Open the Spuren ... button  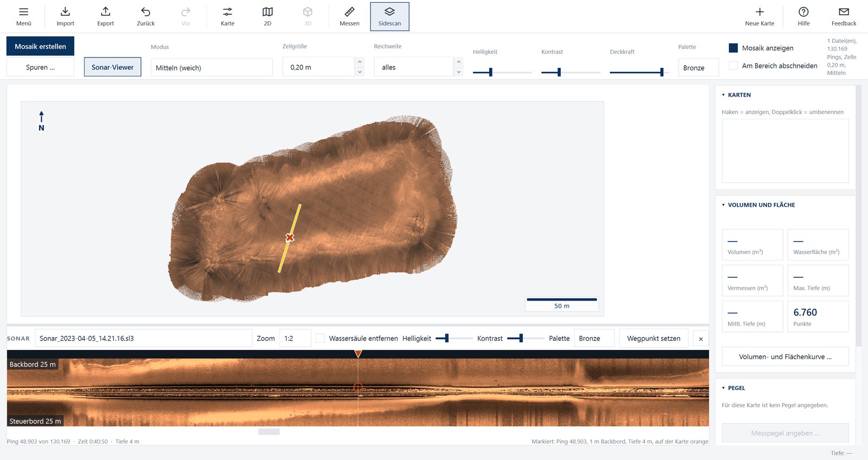coord(40,67)
